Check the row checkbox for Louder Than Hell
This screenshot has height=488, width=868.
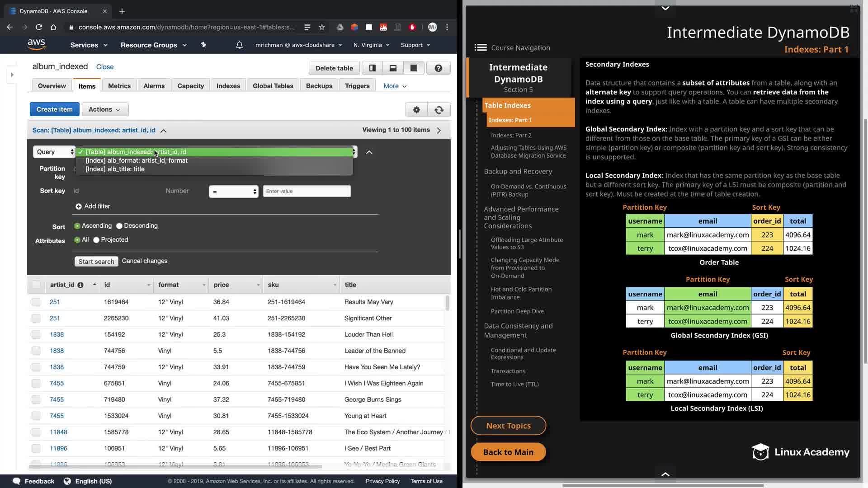[x=36, y=334]
